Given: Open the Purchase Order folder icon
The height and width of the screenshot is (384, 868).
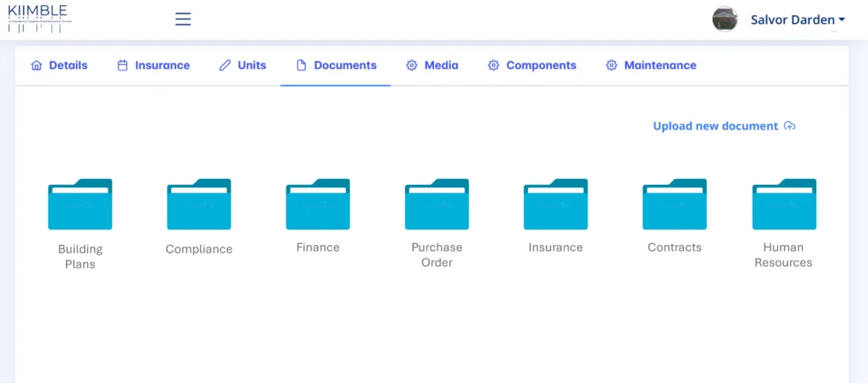Looking at the screenshot, I should coord(437,204).
